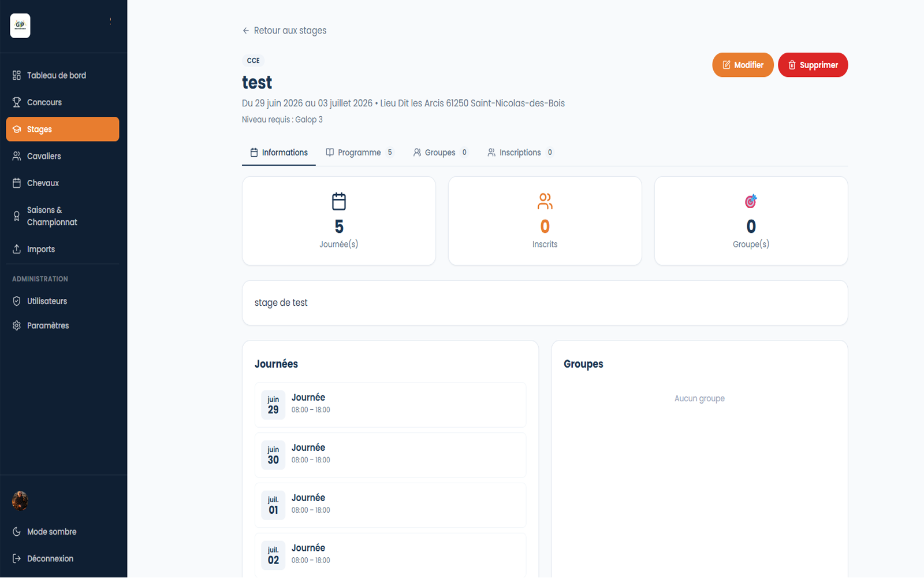924x578 pixels.
Task: Click the CCE badge label
Action: [253, 61]
